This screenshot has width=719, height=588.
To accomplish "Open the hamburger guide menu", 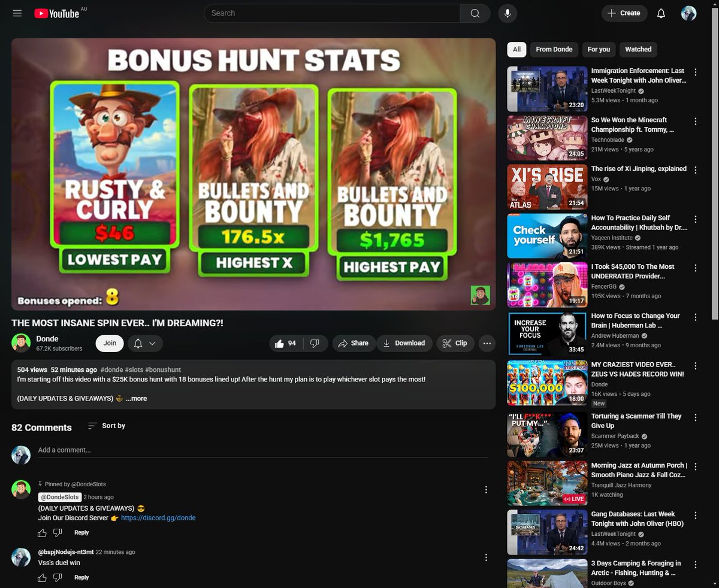I will tap(17, 13).
